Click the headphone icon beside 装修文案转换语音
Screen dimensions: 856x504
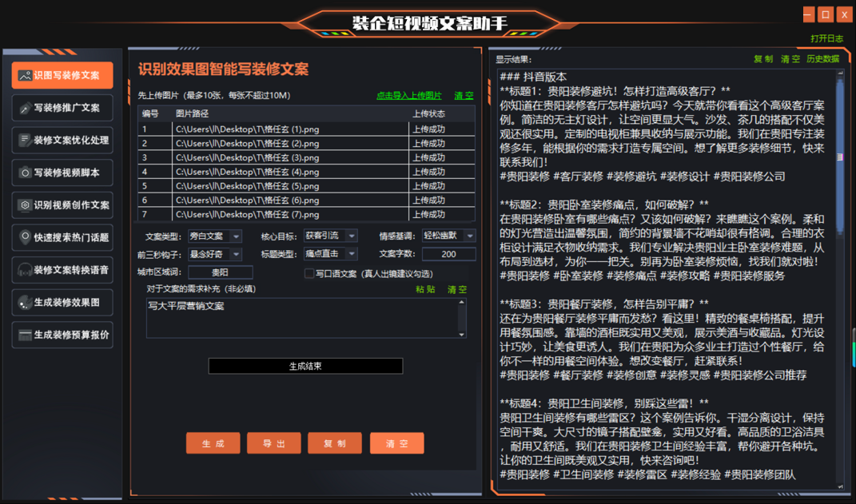click(25, 270)
